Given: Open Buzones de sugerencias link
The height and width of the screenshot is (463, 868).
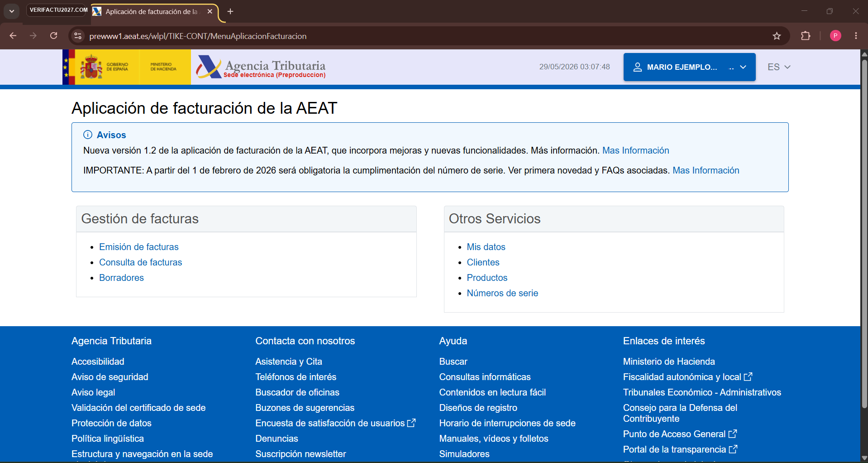Looking at the screenshot, I should 305,408.
